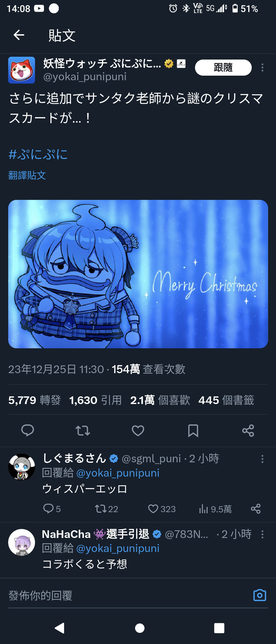Viewport: 276px width, 644px height.
Task: Retweet しぐまるさん's reply showing 22
Action: click(107, 509)
